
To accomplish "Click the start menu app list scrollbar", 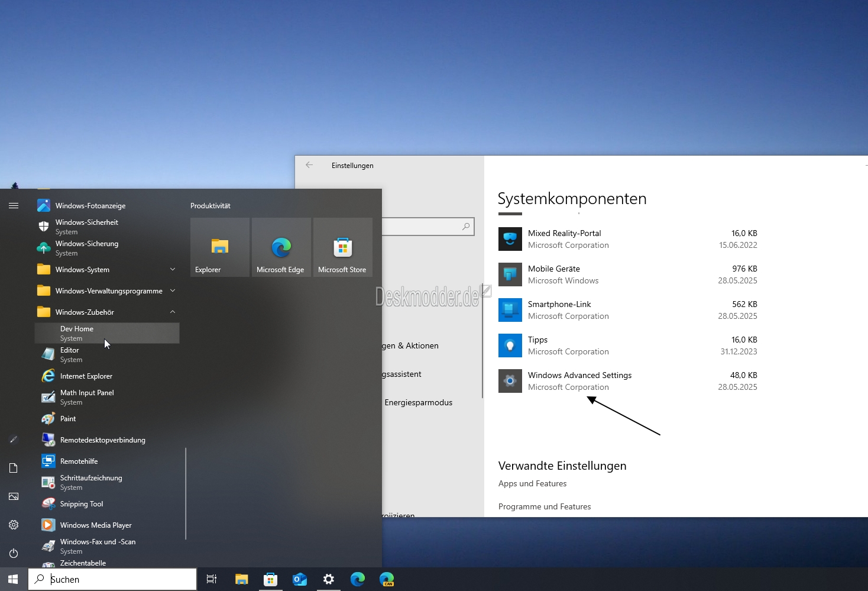I will tap(186, 493).
